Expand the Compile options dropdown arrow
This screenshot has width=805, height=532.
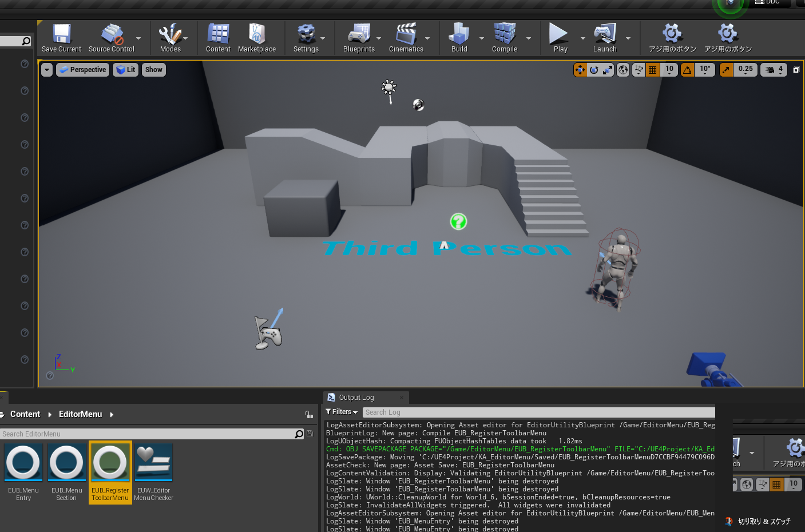click(529, 38)
